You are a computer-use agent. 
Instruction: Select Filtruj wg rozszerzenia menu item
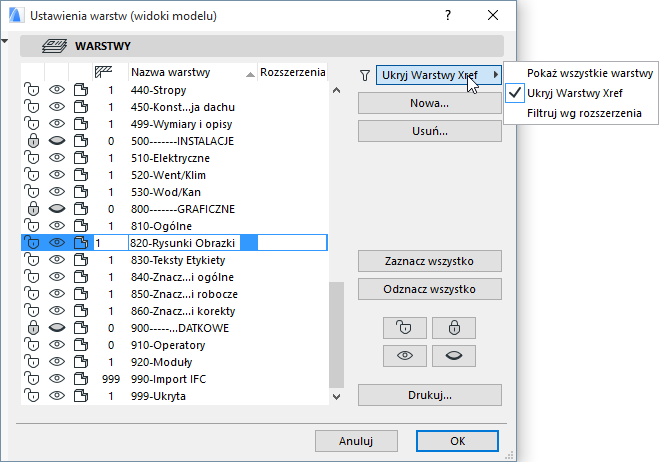(x=585, y=113)
